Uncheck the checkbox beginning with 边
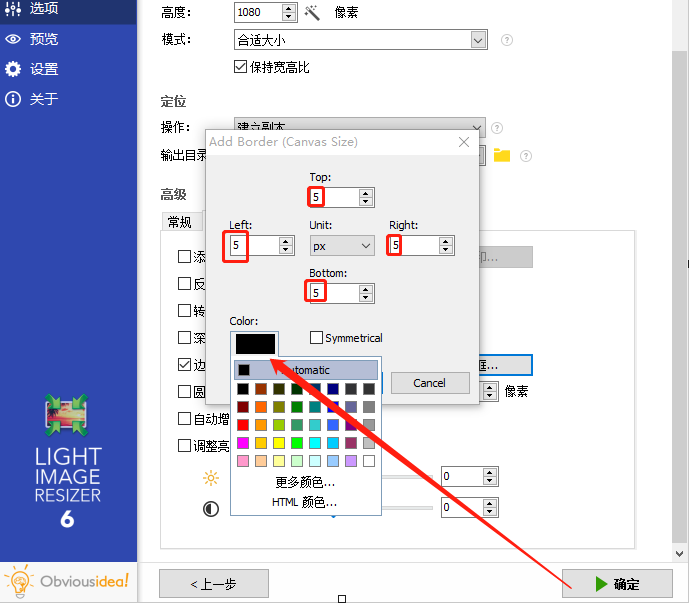 [184, 364]
